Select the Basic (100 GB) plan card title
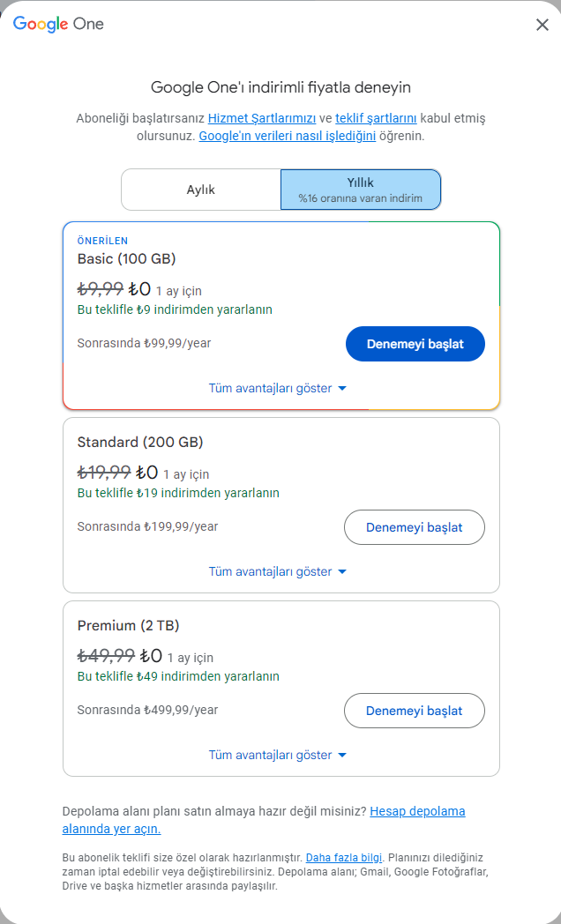 [126, 258]
